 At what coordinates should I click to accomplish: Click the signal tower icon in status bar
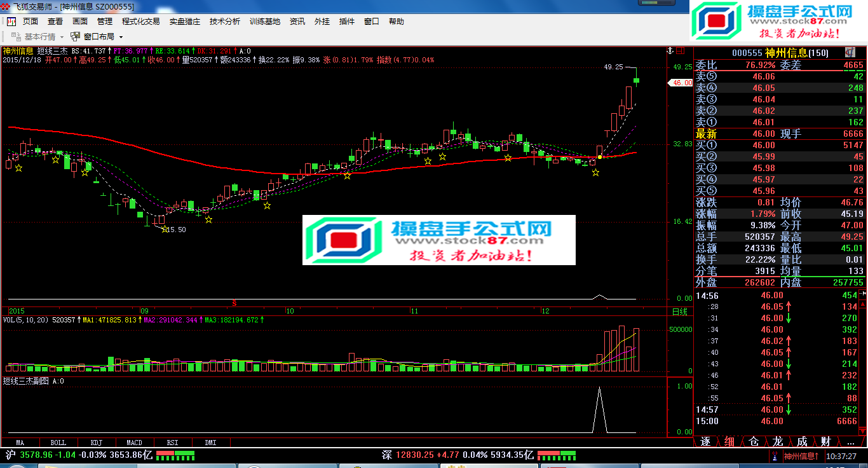click(x=775, y=456)
